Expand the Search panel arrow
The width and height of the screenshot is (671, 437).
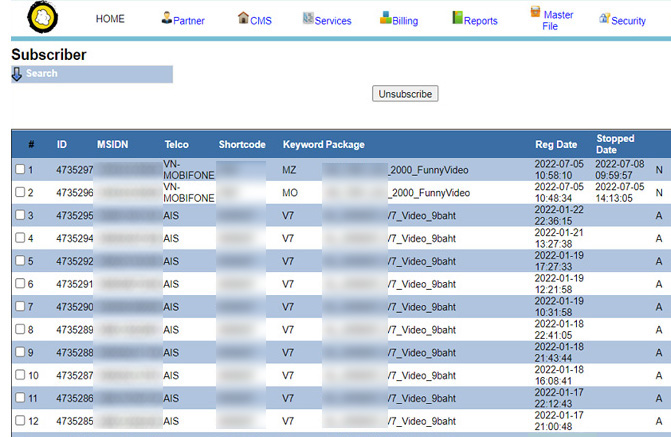coord(17,74)
